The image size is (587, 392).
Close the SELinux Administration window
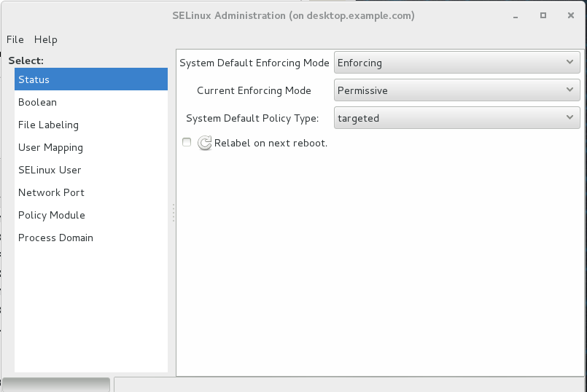pos(570,15)
